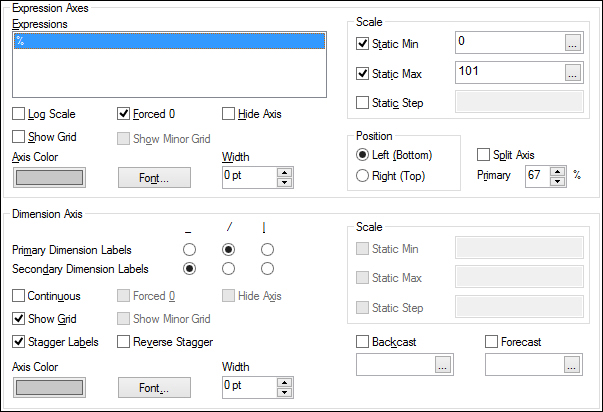Image resolution: width=603 pixels, height=412 pixels.
Task: Decrease Primary split percentage down arrow
Action: click(x=557, y=181)
